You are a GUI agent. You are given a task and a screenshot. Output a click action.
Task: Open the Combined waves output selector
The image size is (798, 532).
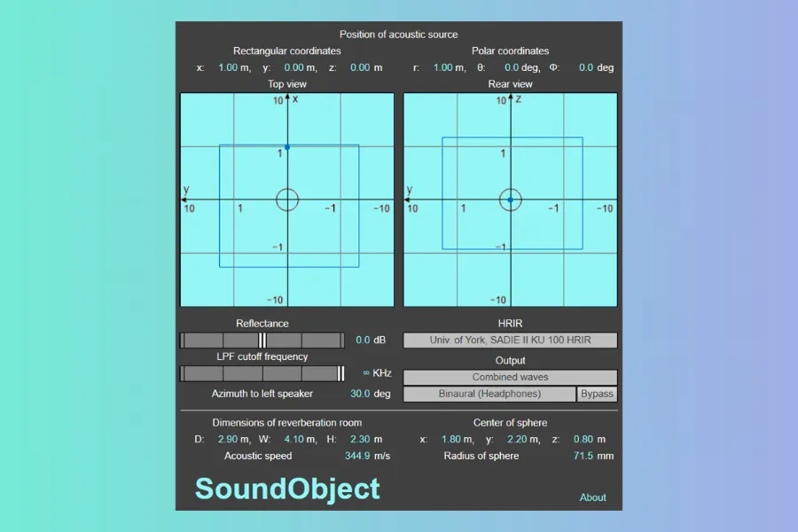(510, 378)
